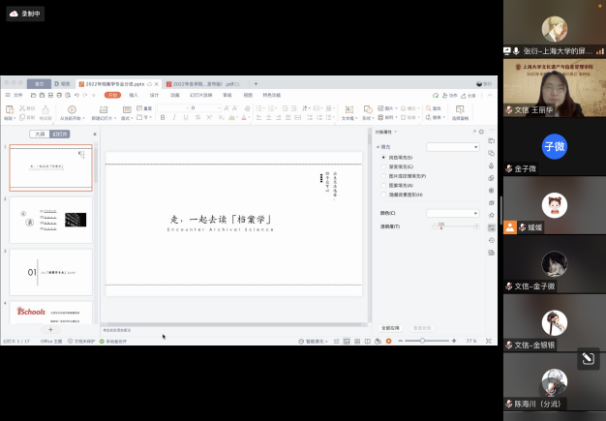Screen dimensions: 606x421
Task: Select the solid fill (纯色填充) radio button
Action: (382, 157)
